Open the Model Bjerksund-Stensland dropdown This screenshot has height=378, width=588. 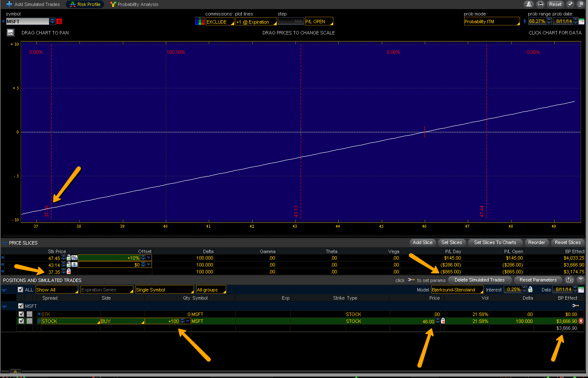point(457,290)
